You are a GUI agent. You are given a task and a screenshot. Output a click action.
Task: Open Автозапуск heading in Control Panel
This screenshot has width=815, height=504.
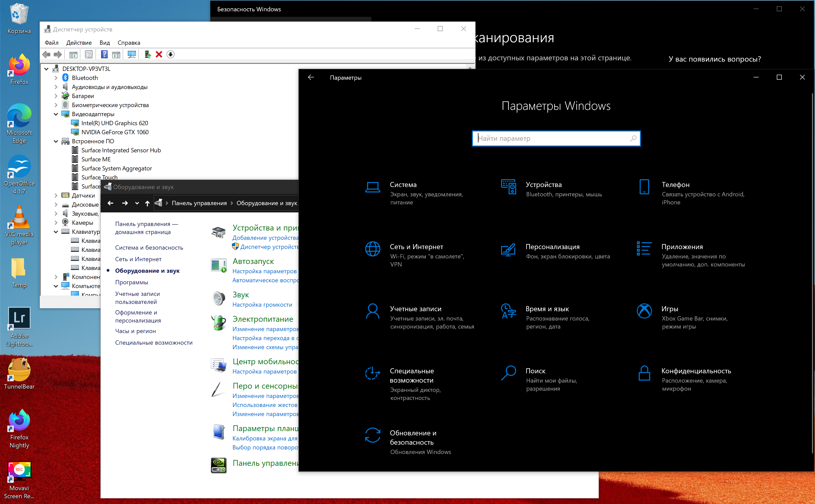[253, 261]
